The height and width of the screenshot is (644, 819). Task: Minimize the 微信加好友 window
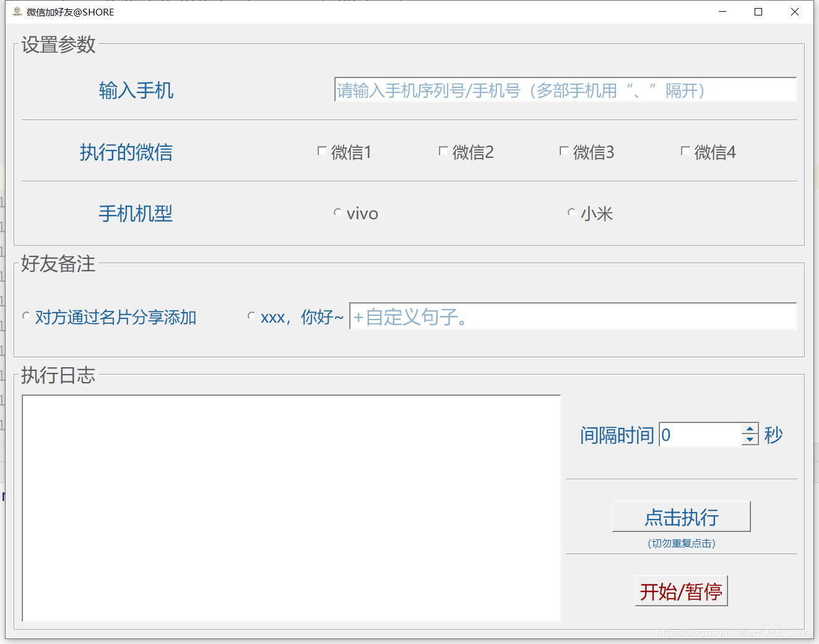[x=722, y=12]
